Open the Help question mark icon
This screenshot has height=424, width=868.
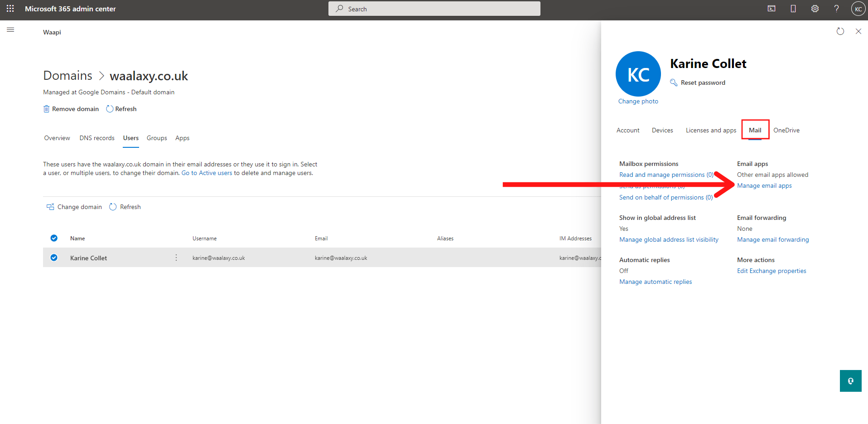pyautogui.click(x=837, y=9)
